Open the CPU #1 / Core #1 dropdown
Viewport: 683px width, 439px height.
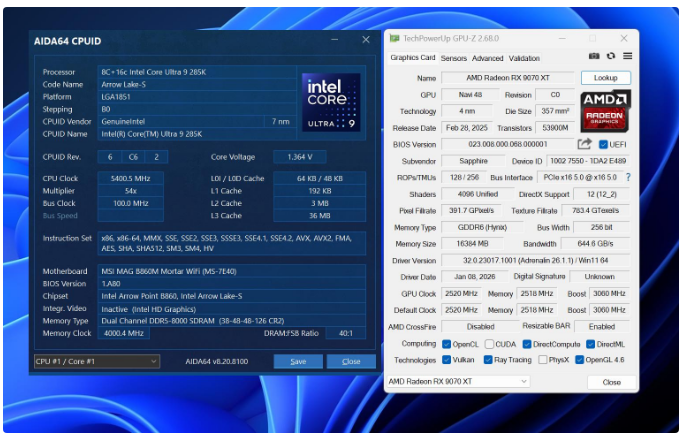pos(96,361)
